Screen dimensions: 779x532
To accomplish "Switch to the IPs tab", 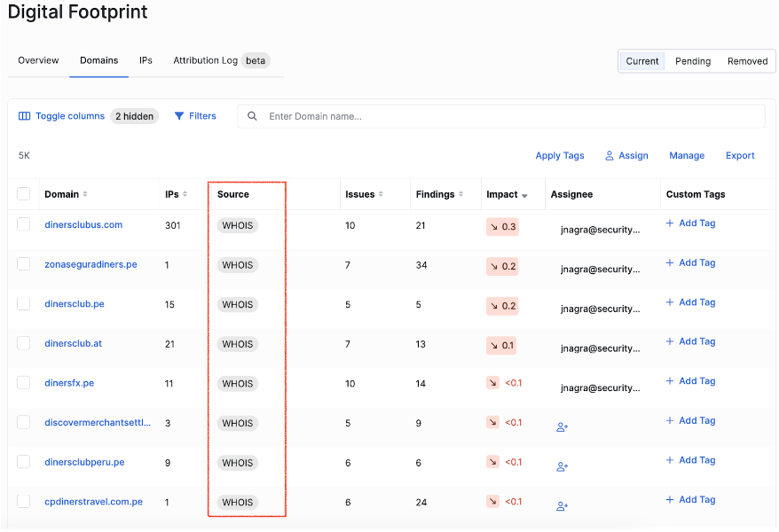I will 146,60.
